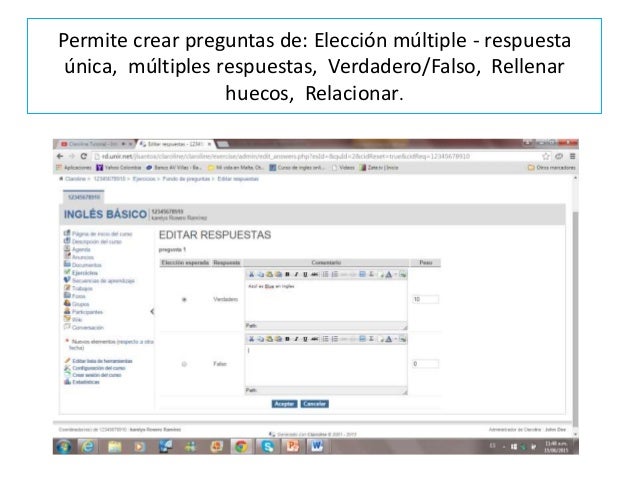Bookmark page with the star icon
Screen dimensions: 638x479
tap(546, 156)
